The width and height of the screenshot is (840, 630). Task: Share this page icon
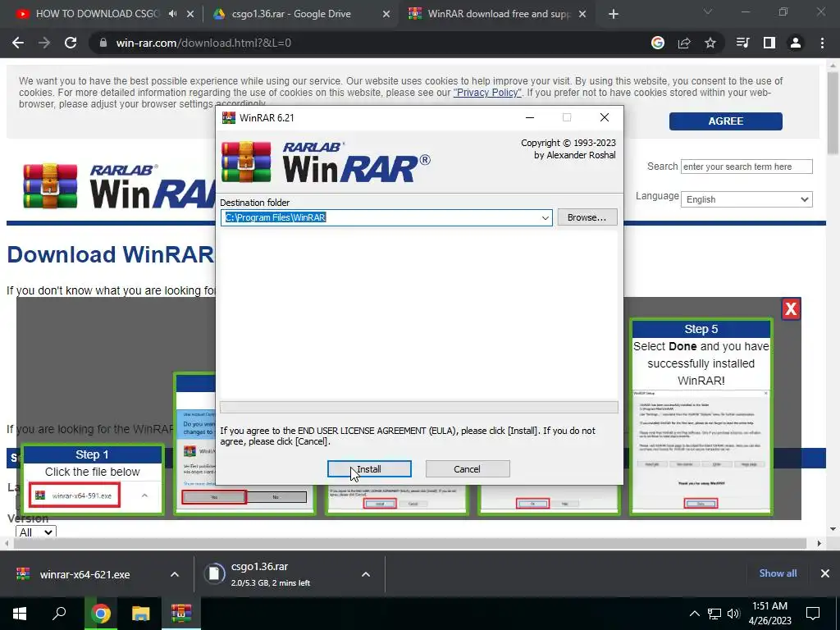click(x=684, y=43)
